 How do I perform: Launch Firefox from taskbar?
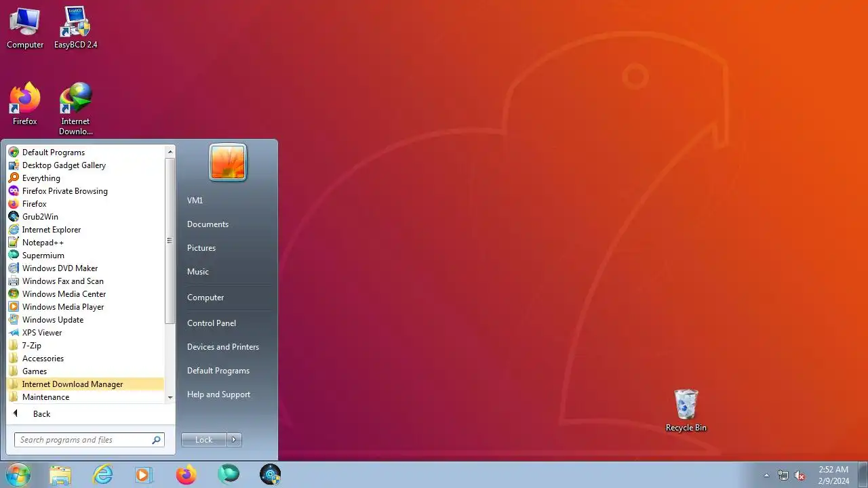point(186,475)
